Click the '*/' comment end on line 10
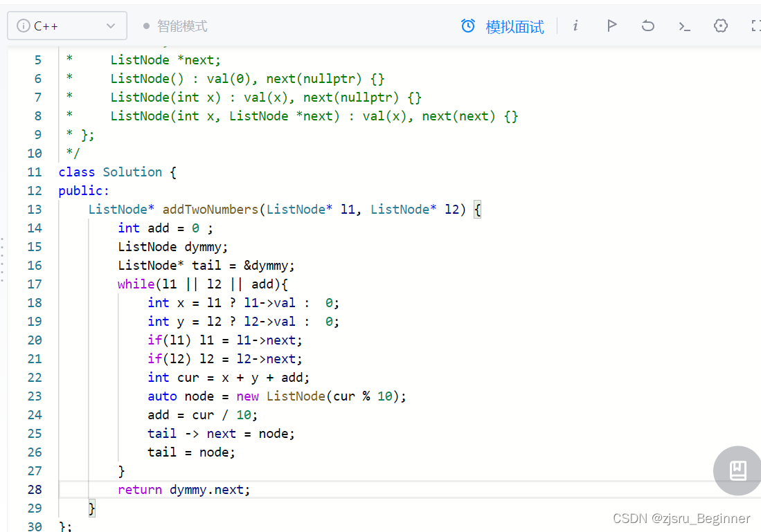 click(x=73, y=154)
